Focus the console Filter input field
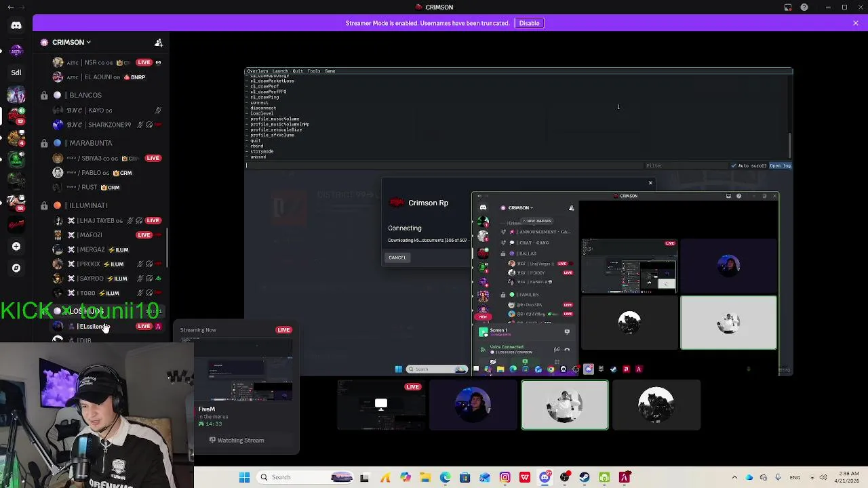868x488 pixels. pos(685,165)
